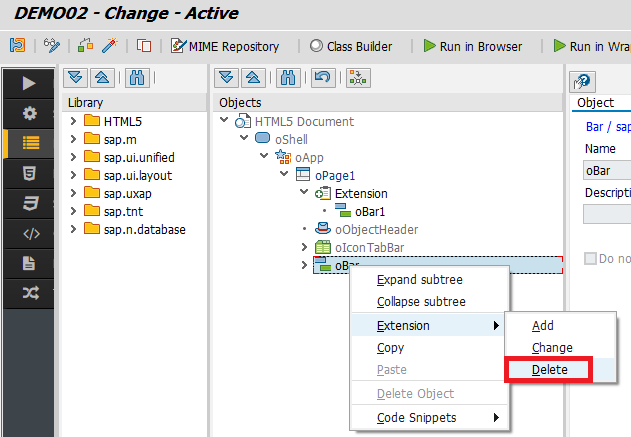
Task: Select the sap.m folder label
Action: click(120, 140)
